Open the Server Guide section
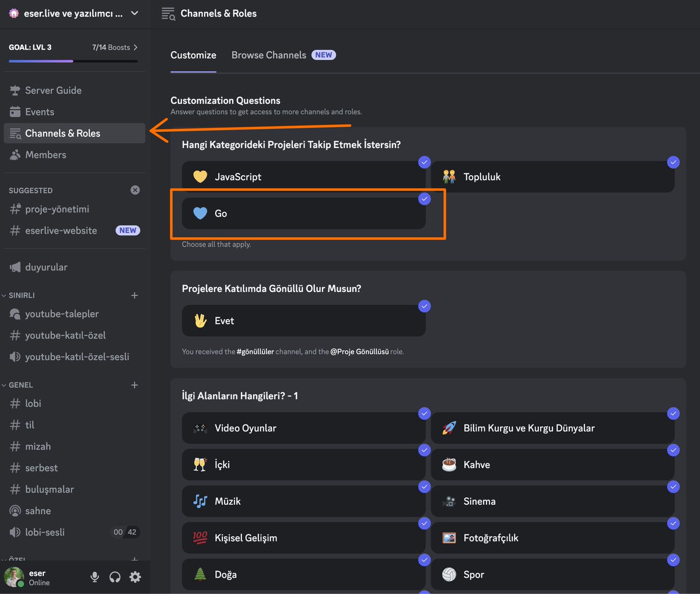Viewport: 700px width, 594px height. point(54,90)
